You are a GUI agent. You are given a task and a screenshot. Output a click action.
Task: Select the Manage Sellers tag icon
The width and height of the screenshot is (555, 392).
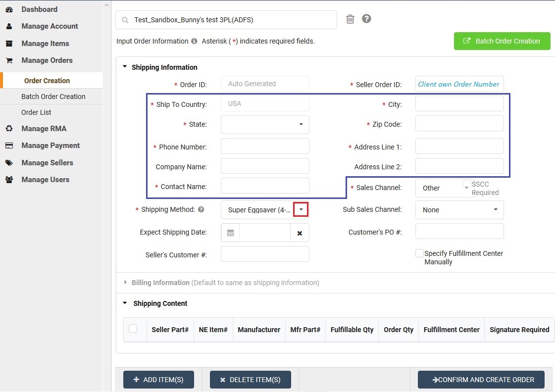[x=8, y=162]
